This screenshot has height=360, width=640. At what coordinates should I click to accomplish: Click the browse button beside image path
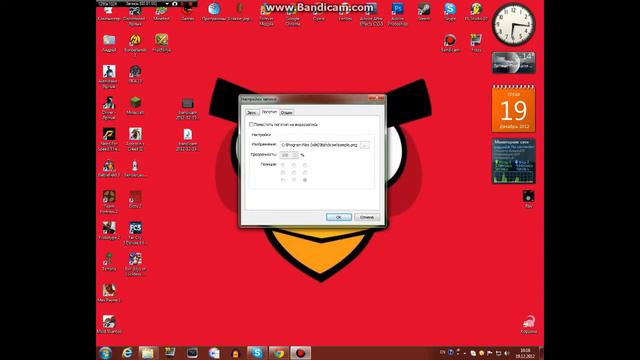point(365,145)
